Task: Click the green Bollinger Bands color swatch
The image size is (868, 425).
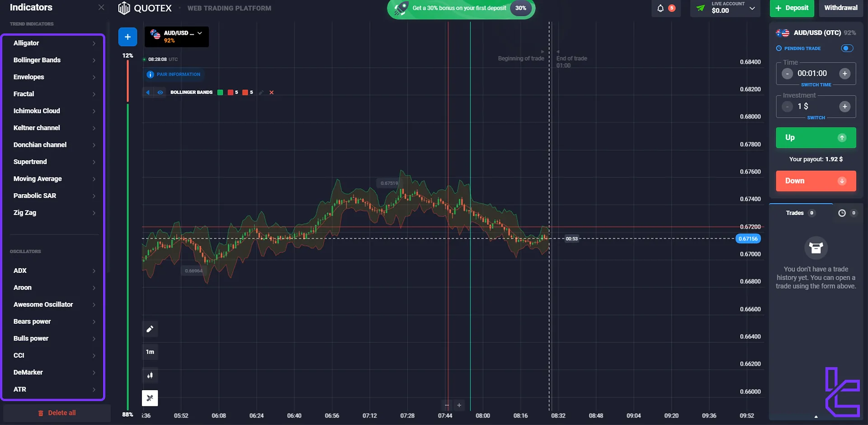Action: 220,93
